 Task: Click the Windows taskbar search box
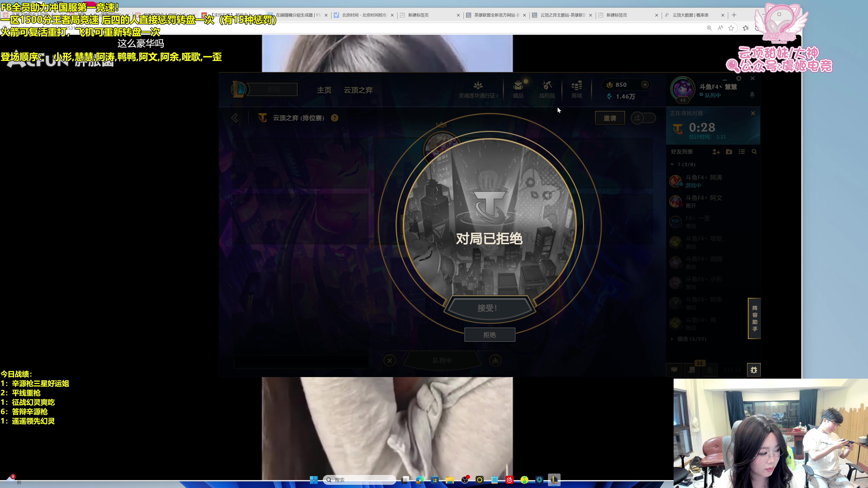[x=359, y=480]
